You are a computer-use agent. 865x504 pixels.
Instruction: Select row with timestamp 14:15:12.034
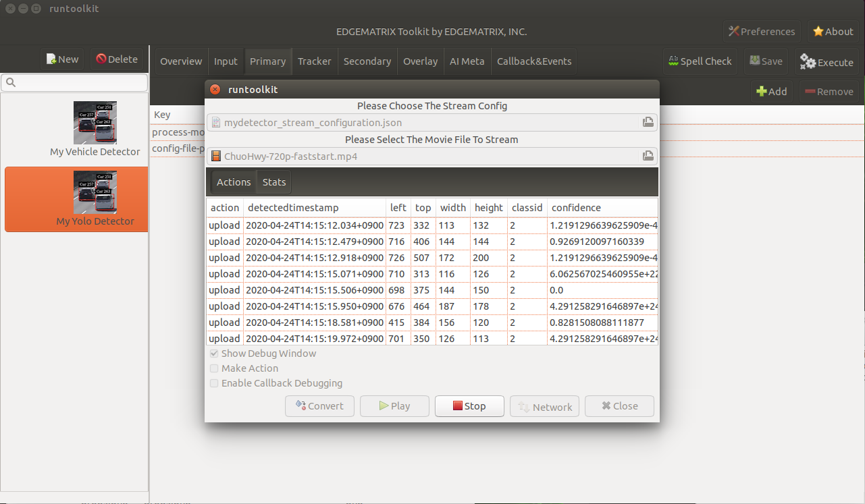[x=432, y=225]
